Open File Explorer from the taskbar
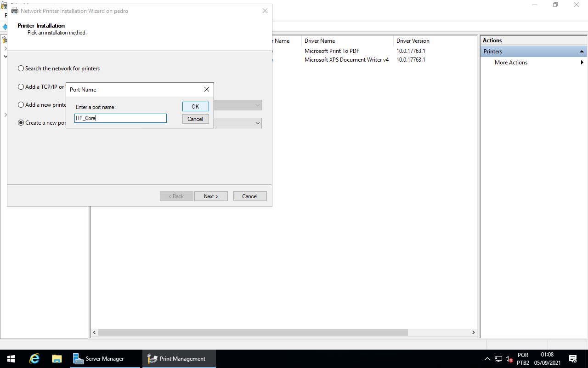This screenshot has height=368, width=588. 57,359
